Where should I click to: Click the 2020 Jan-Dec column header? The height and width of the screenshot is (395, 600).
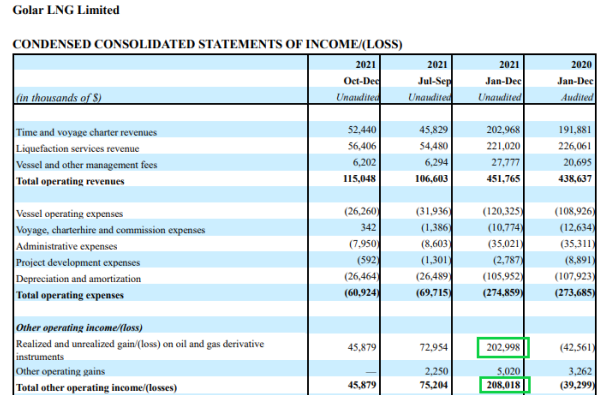point(576,73)
